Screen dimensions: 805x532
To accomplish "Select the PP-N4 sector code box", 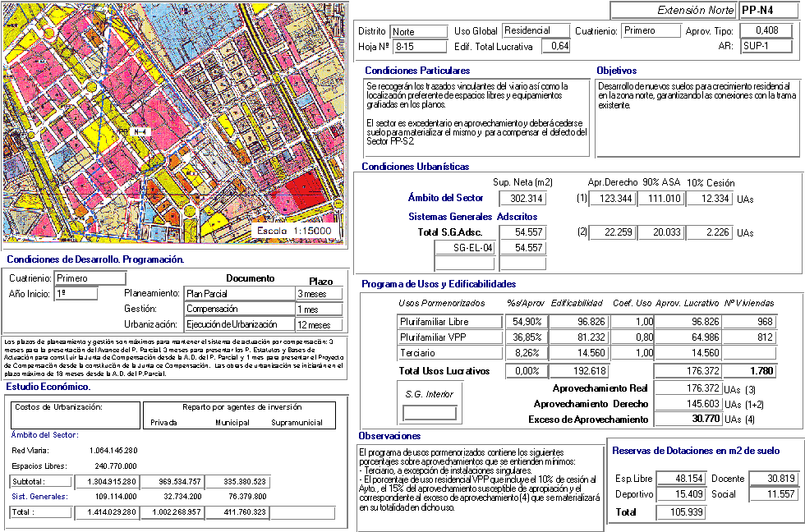I will click(767, 10).
